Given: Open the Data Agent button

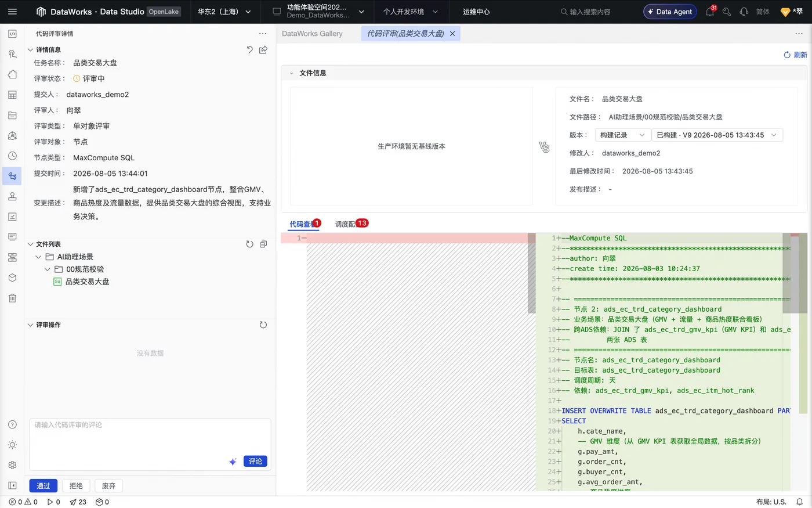Looking at the screenshot, I should pos(670,12).
